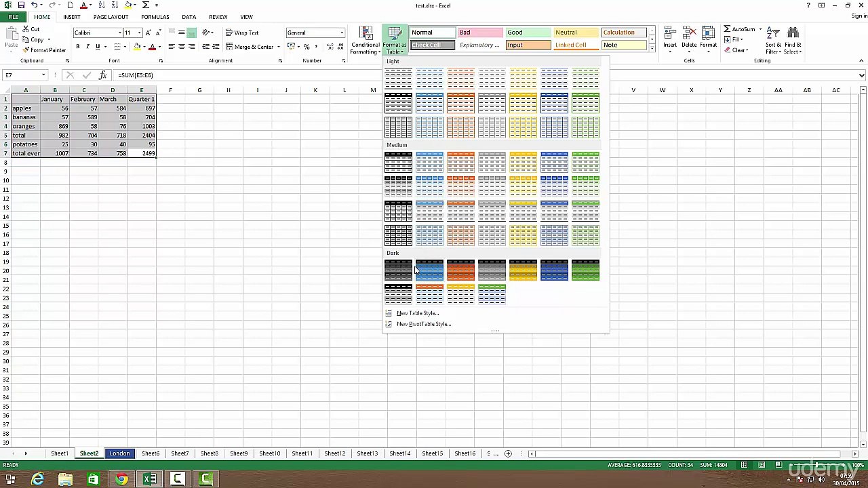Viewport: 868px width, 488px height.
Task: Increase font size with large A icon
Action: coord(149,33)
